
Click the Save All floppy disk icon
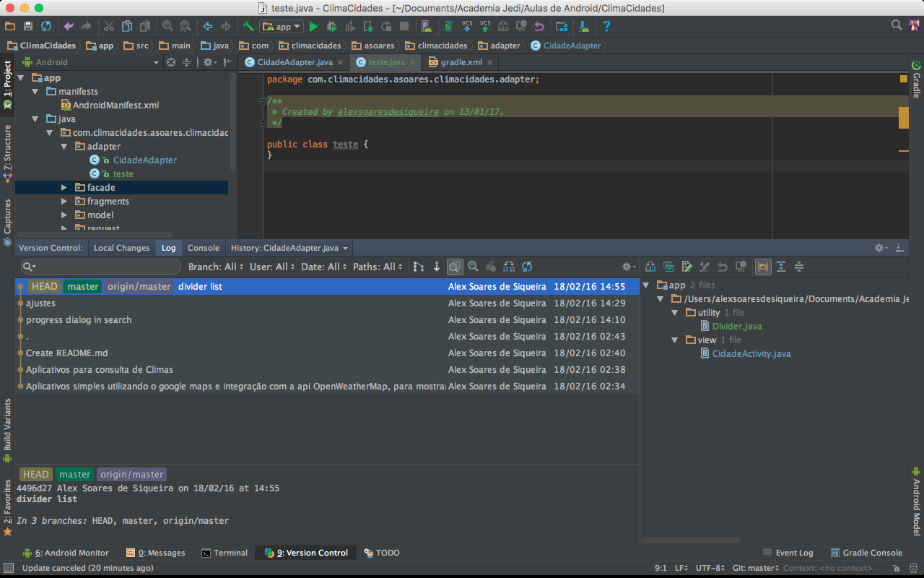(28, 27)
